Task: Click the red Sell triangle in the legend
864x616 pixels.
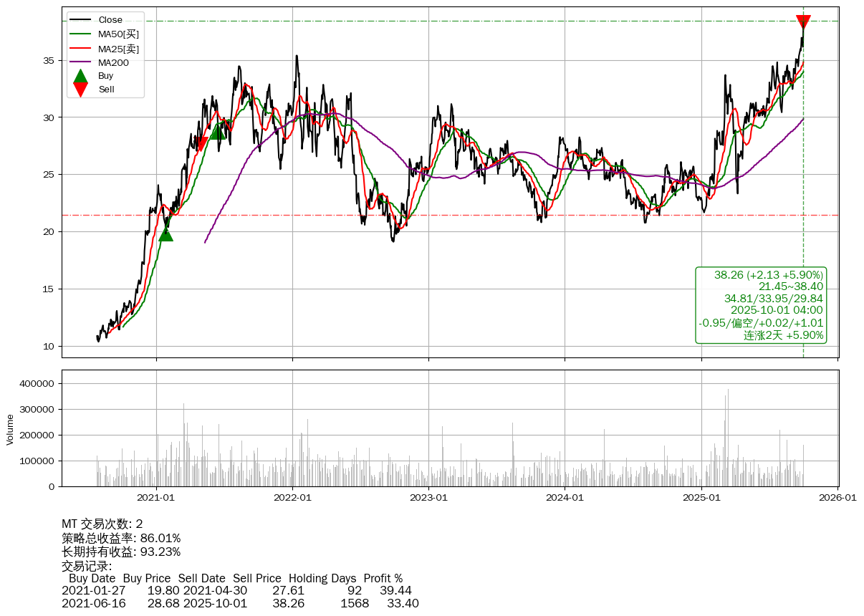Action: point(81,90)
